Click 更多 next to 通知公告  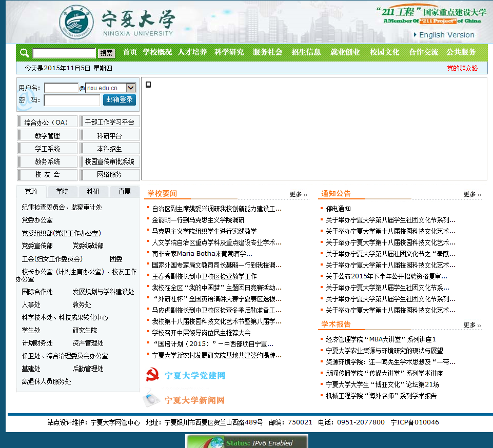pos(472,194)
